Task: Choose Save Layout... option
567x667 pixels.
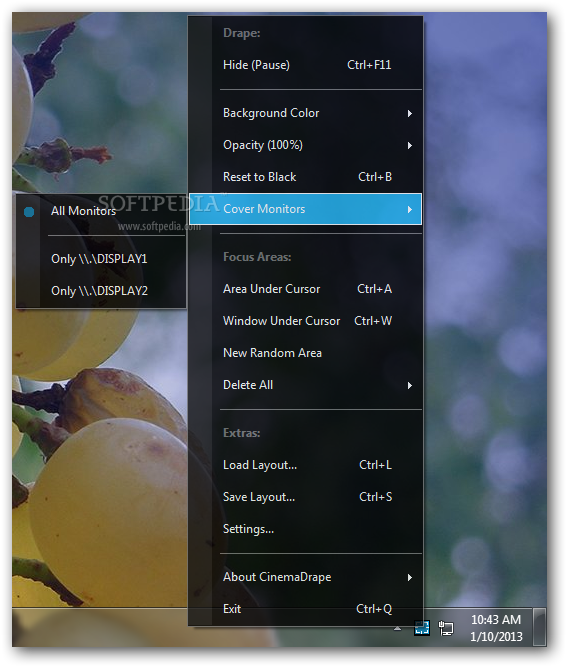Action: tap(305, 497)
